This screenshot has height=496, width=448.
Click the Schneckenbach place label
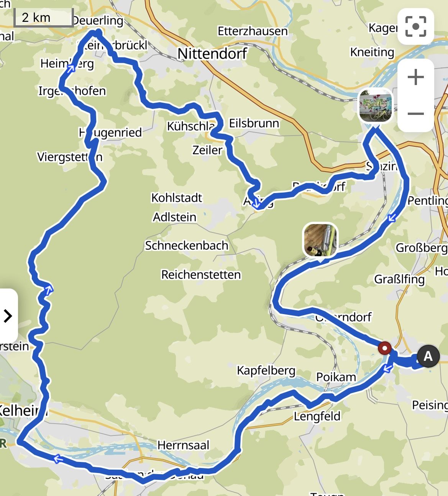tap(187, 246)
